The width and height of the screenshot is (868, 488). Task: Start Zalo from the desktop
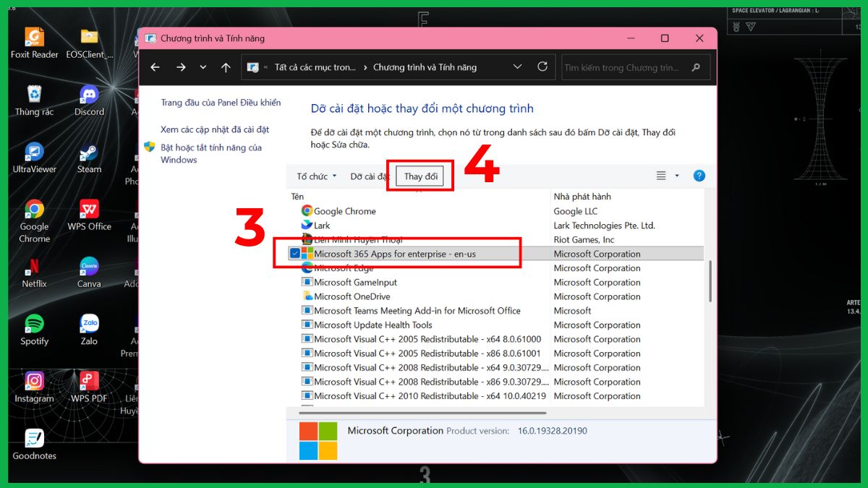(x=88, y=325)
